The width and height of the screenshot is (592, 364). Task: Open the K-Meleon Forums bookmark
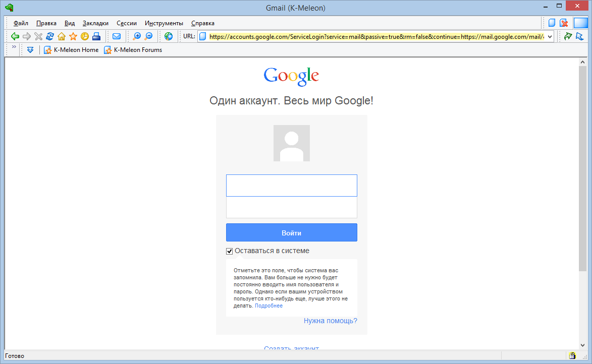133,50
